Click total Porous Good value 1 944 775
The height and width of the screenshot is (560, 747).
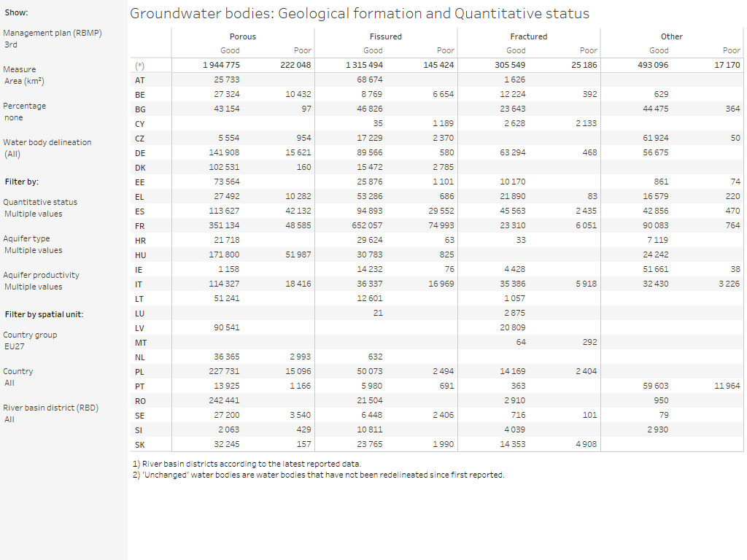[221, 65]
